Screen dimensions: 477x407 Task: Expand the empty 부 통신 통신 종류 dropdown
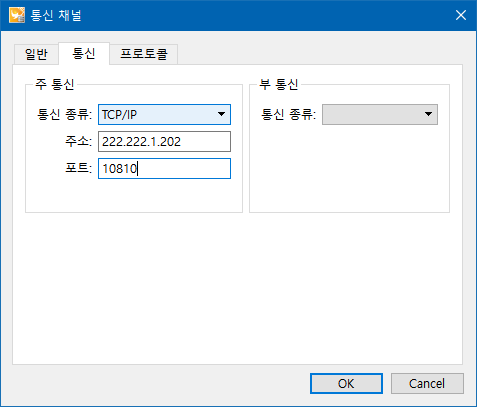click(x=380, y=115)
